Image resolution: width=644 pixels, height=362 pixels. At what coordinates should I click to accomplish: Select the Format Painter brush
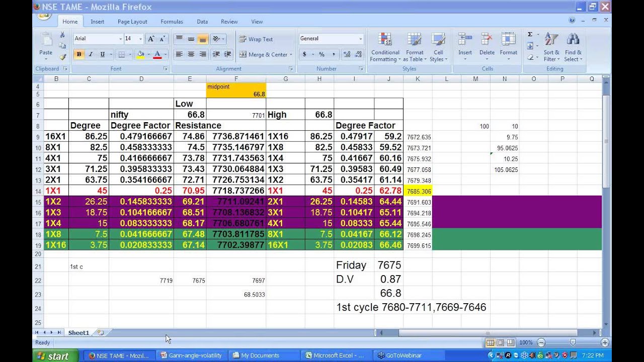[62, 57]
